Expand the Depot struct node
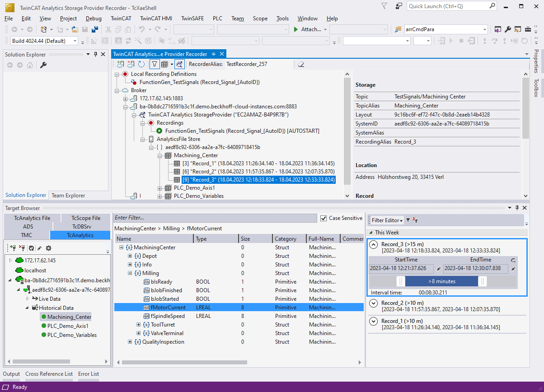Viewport: 544px width, 392px height. (130, 256)
